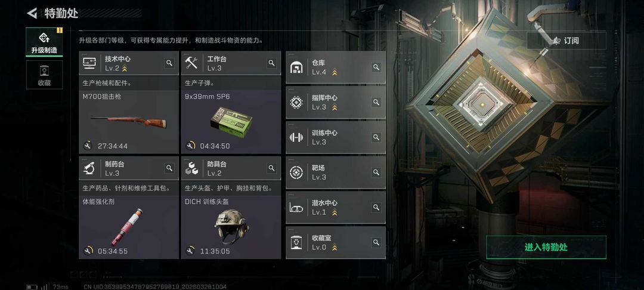Click upgrade chevrons on 收藏室 Lv.0
Image resolution: width=644 pixels, height=290 pixels.
(335, 247)
